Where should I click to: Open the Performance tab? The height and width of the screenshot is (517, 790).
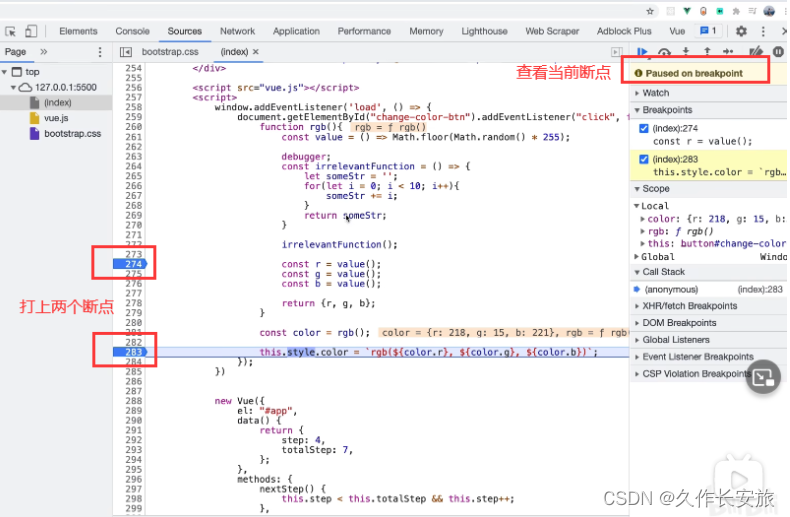(x=364, y=31)
